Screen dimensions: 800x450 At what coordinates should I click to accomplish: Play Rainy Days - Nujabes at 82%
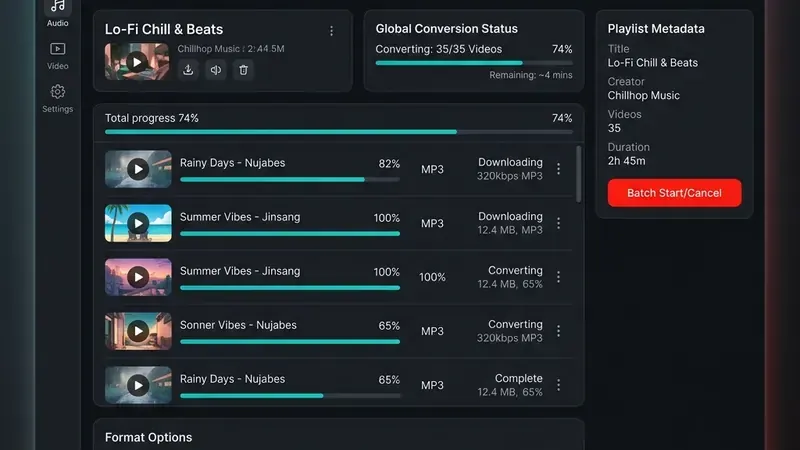pyautogui.click(x=138, y=169)
